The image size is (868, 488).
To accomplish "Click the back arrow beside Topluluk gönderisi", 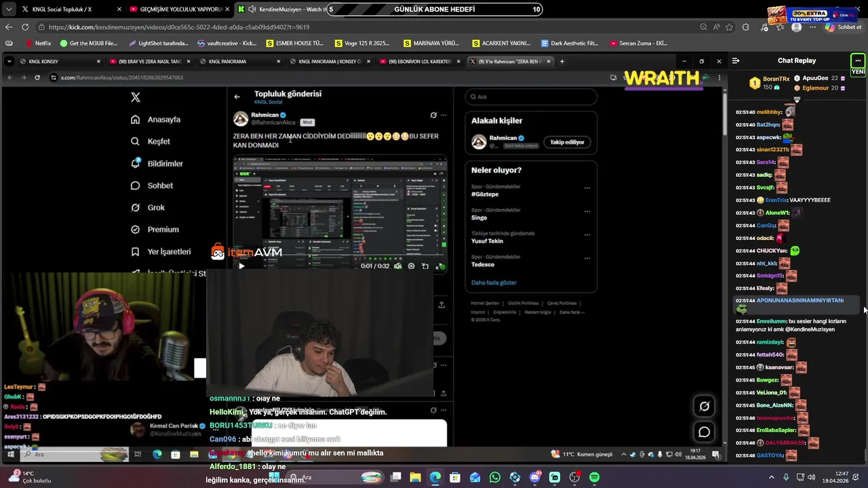I will 237,97.
